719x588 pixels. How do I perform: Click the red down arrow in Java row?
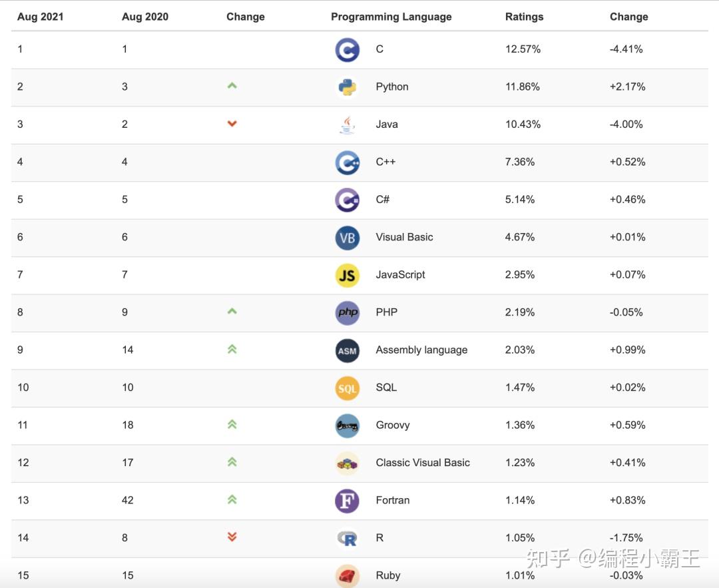tap(232, 124)
